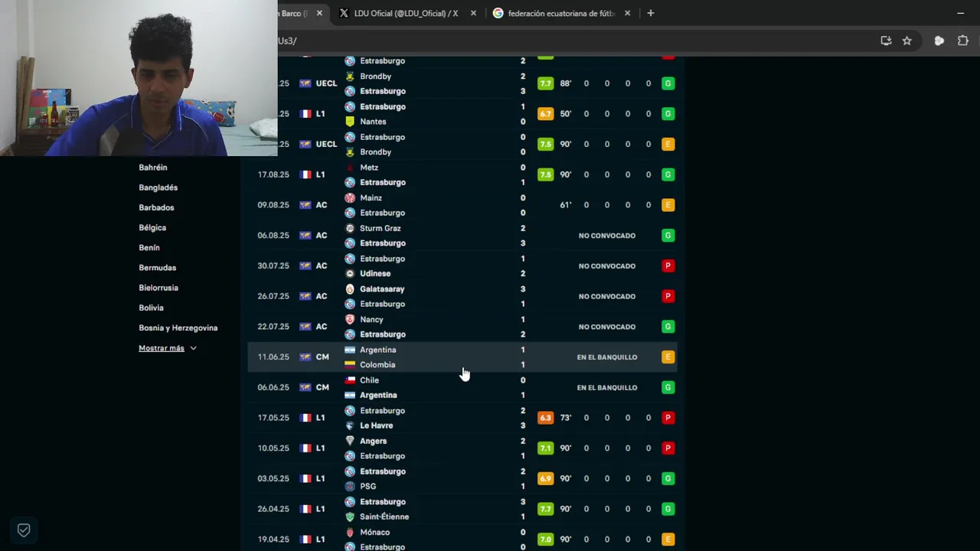Click the orange E result badge on 09.08.25
The width and height of the screenshot is (980, 551).
coord(668,205)
